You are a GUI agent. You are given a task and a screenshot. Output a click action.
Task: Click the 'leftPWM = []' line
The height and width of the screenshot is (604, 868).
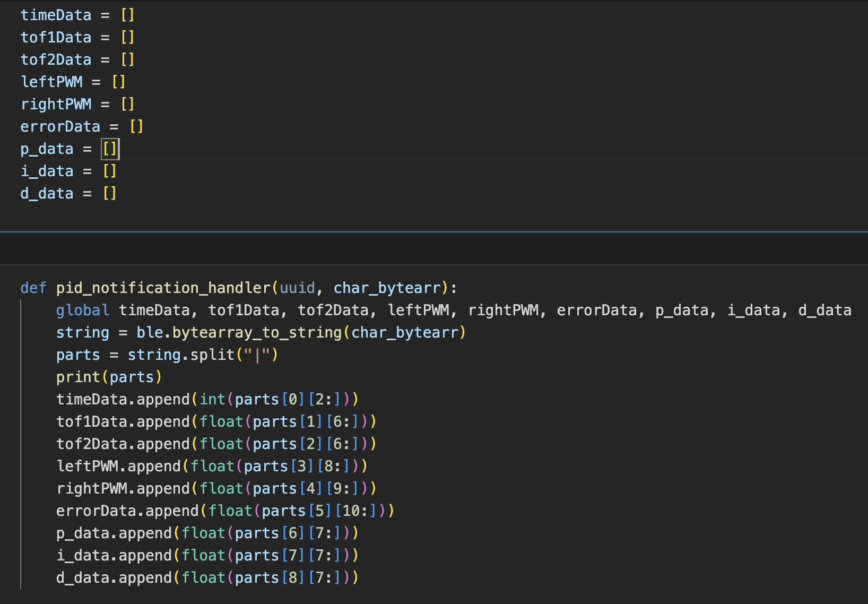click(73, 82)
